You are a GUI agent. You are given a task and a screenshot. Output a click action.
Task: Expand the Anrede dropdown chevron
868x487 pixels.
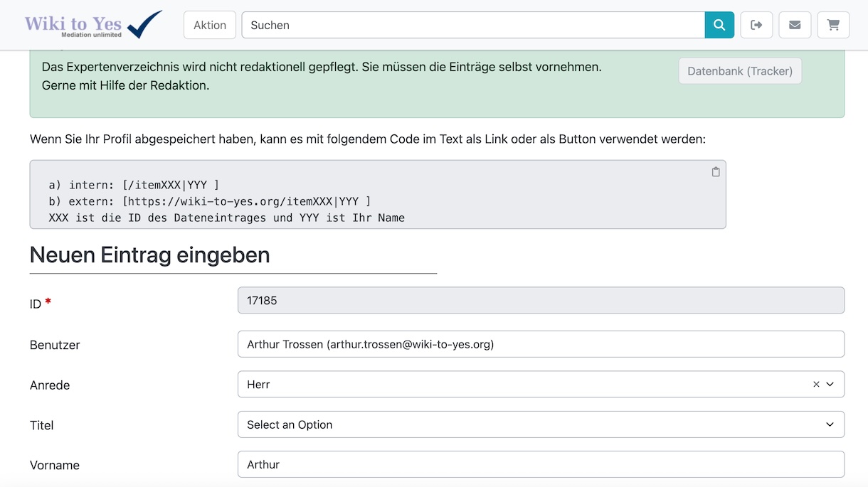point(830,384)
